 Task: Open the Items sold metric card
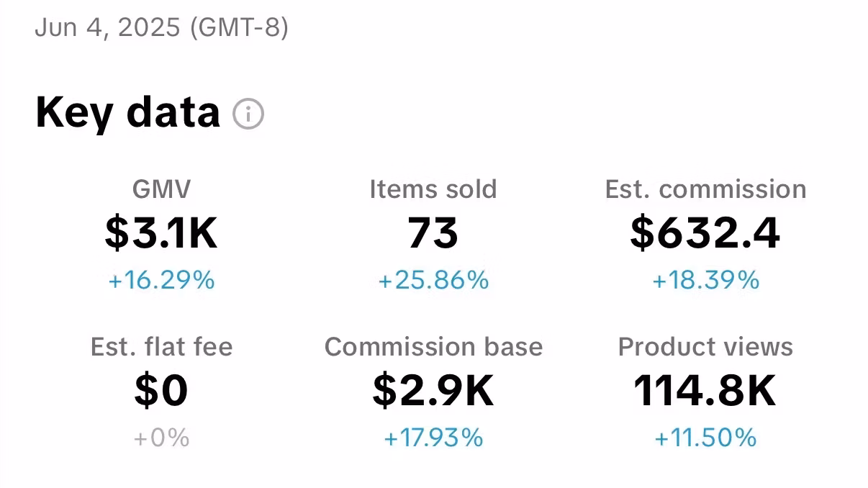[433, 233]
